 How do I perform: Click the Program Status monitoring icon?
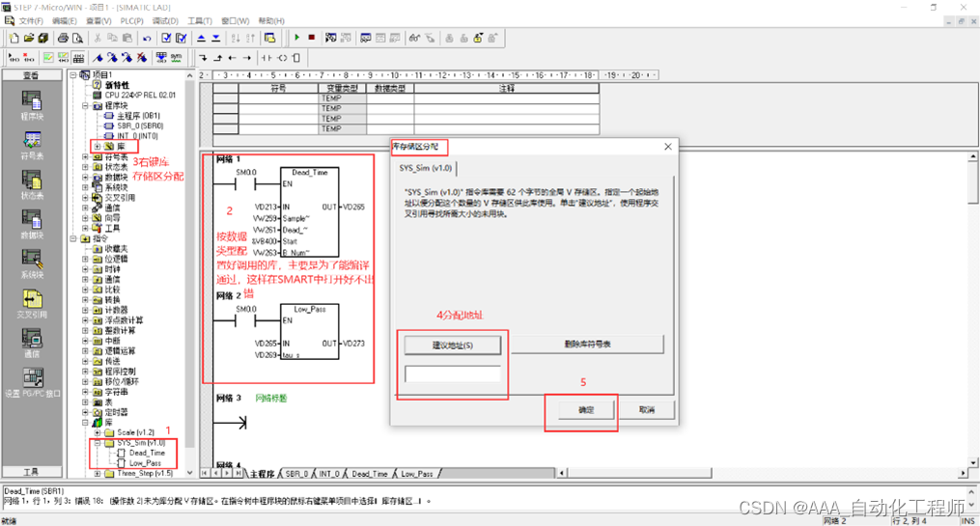pos(330,38)
